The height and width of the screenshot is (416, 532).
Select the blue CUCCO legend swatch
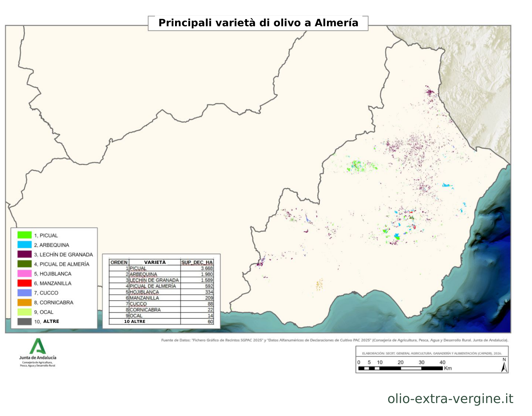pos(25,293)
